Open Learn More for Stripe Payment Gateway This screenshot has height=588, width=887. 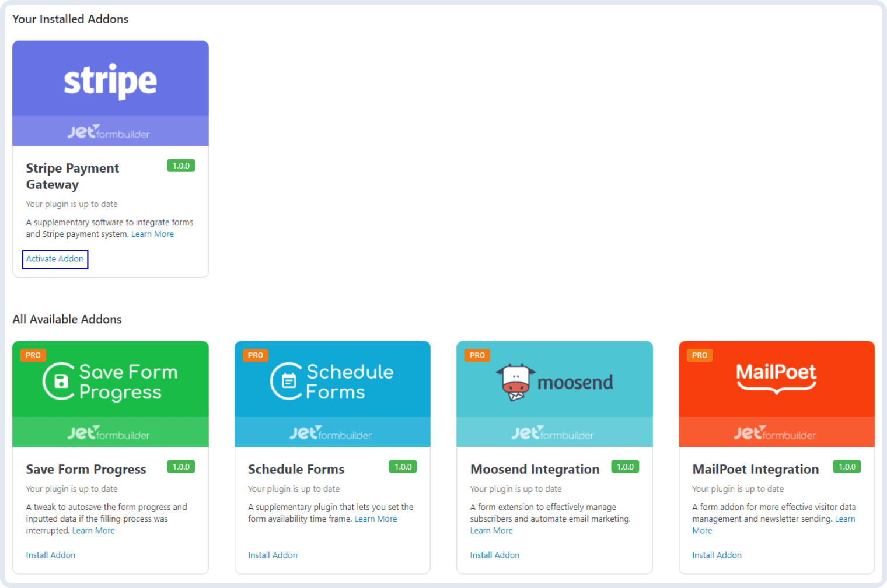tap(152, 234)
